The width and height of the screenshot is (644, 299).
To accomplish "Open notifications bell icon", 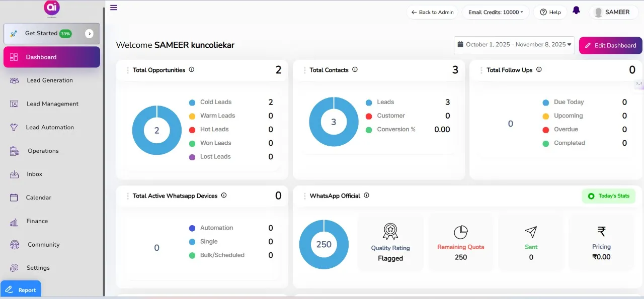I will 577,11.
